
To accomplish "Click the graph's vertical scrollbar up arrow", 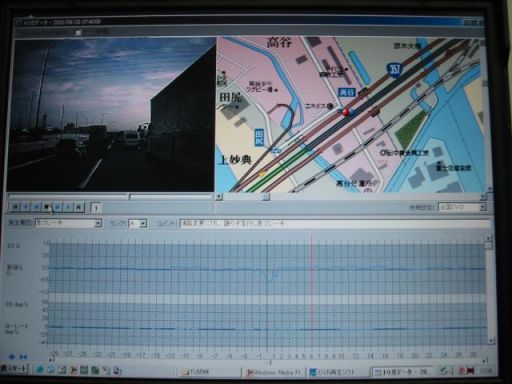I will click(488, 238).
